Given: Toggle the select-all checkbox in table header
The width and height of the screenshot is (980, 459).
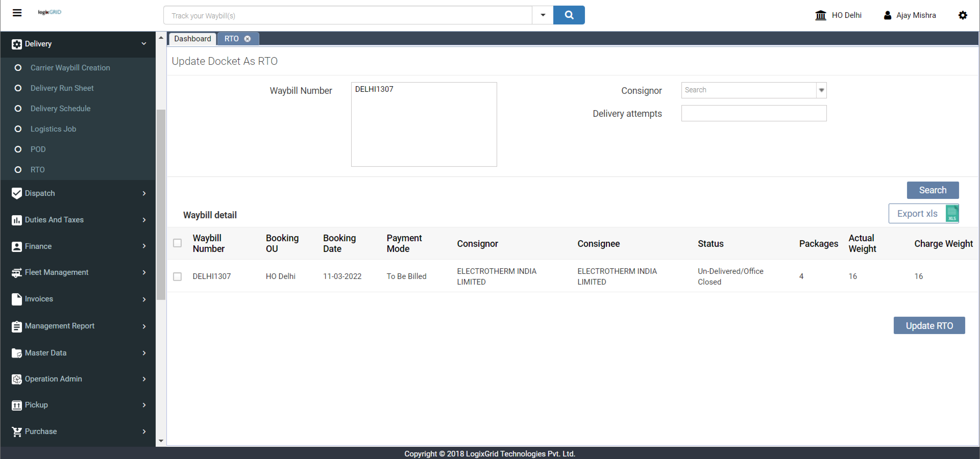Looking at the screenshot, I should pyautogui.click(x=177, y=243).
